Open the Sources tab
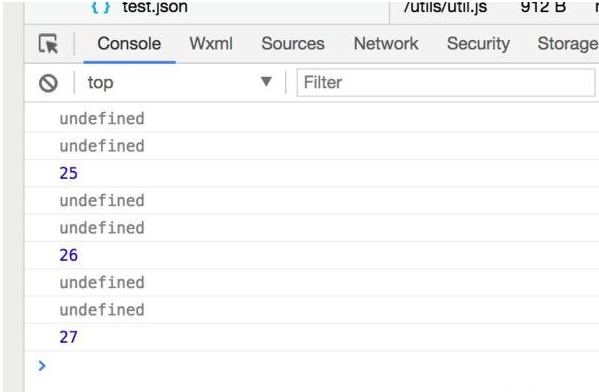The width and height of the screenshot is (599, 392). [293, 44]
